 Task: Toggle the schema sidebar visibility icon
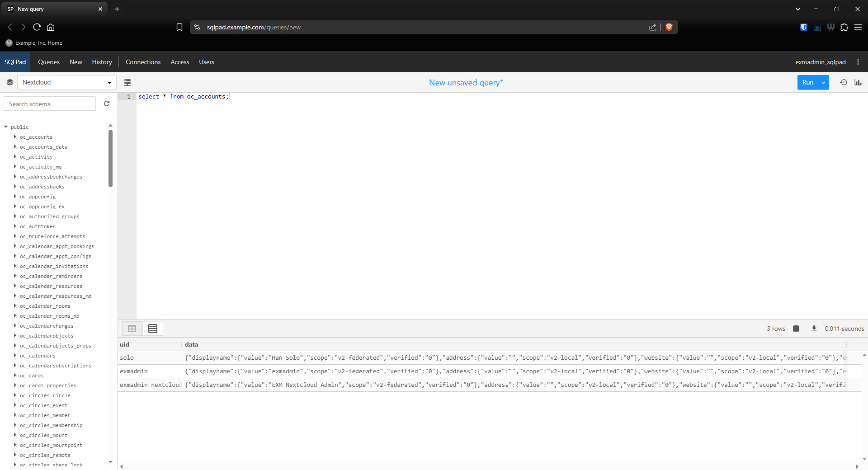point(127,82)
